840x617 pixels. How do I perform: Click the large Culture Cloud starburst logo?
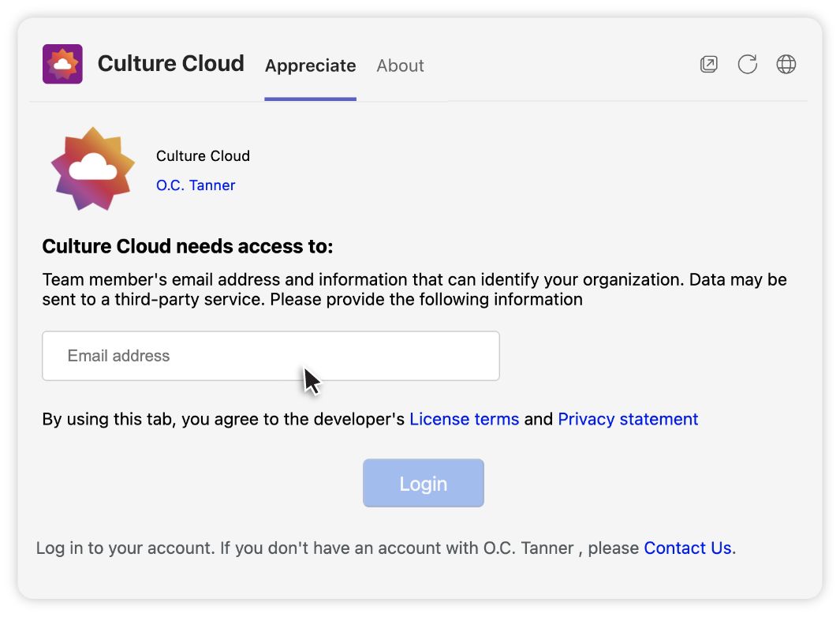pyautogui.click(x=93, y=169)
